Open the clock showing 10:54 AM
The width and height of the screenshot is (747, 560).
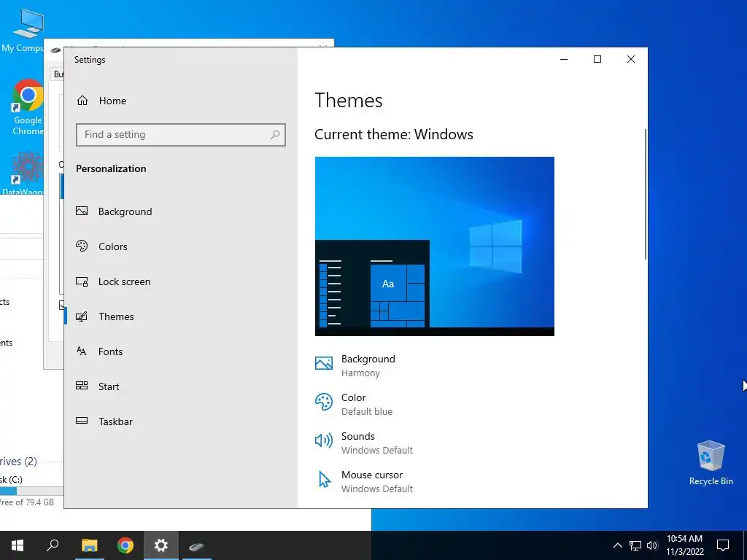click(684, 545)
